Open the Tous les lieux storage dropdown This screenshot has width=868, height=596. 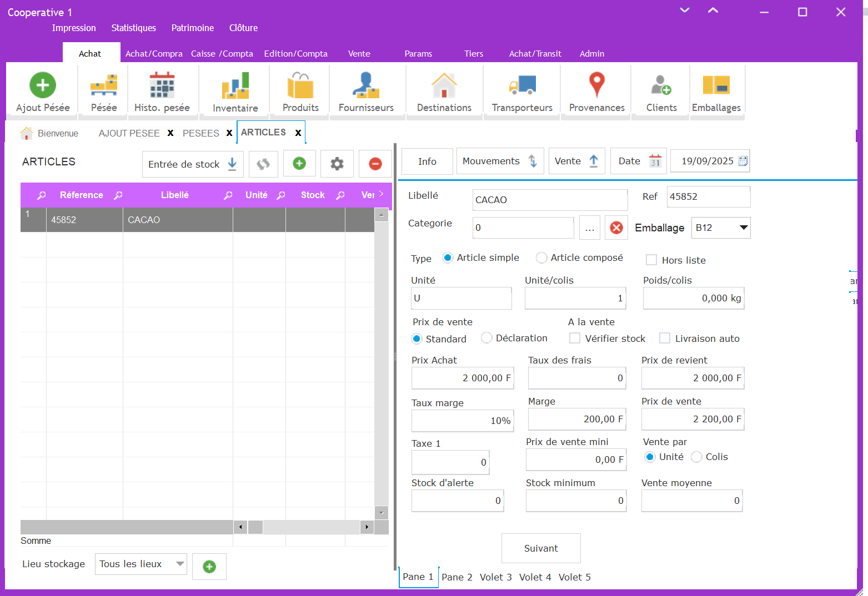pyautogui.click(x=180, y=564)
